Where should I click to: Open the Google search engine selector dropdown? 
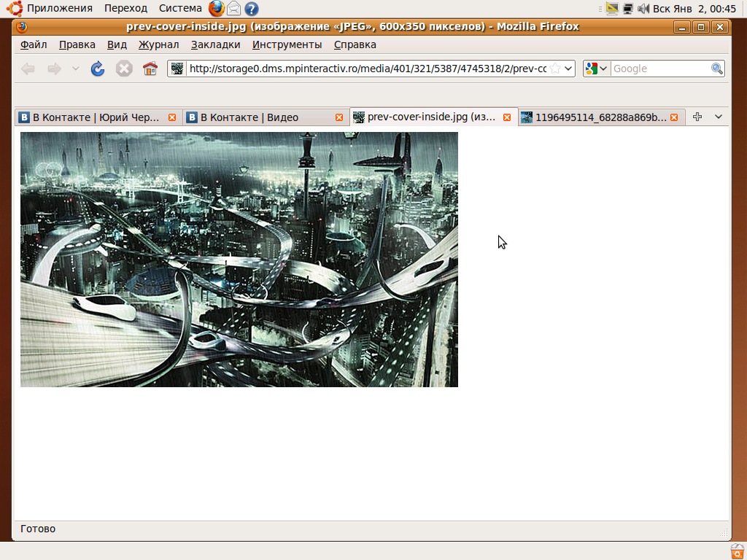point(596,69)
